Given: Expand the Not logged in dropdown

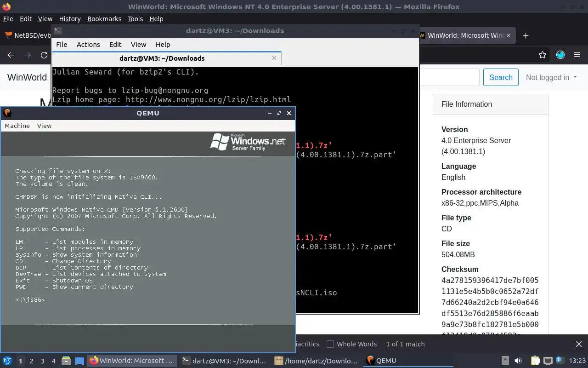Looking at the screenshot, I should coord(551,77).
